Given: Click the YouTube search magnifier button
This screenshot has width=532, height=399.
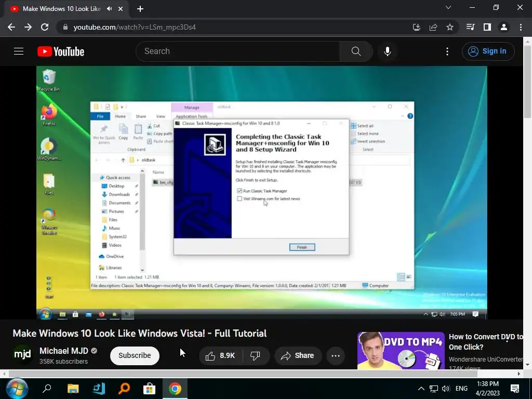Looking at the screenshot, I should (x=356, y=51).
